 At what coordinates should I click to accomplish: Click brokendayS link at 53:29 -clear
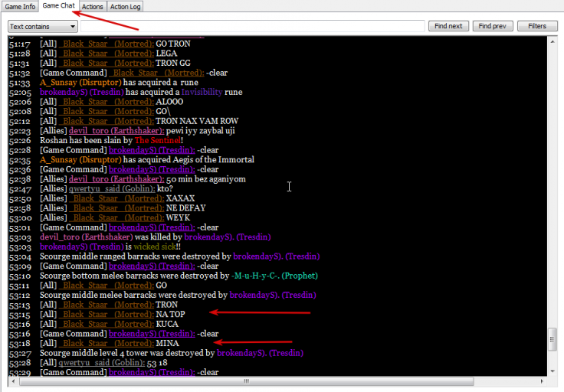pos(152,373)
